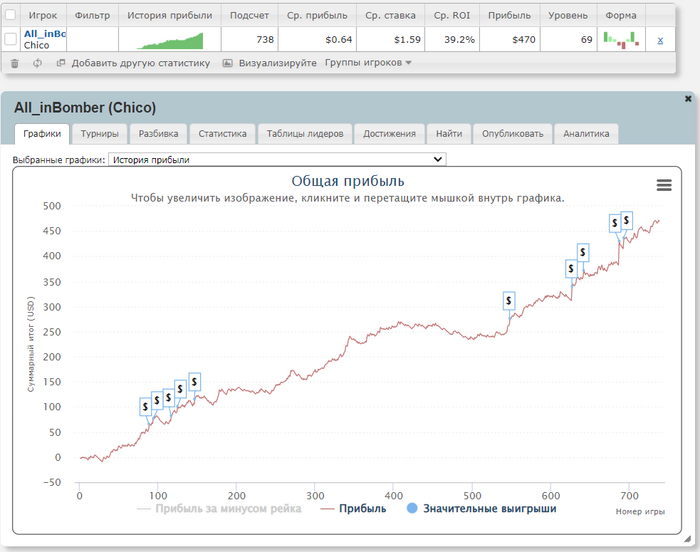This screenshot has height=552, width=700.
Task: Open the Турниры tab
Action: point(100,134)
